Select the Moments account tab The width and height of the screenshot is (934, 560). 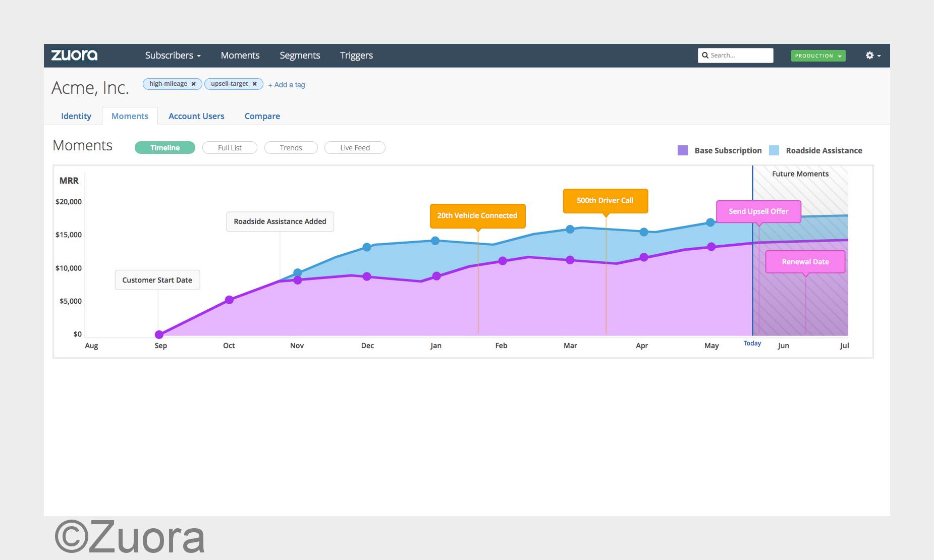pyautogui.click(x=130, y=116)
